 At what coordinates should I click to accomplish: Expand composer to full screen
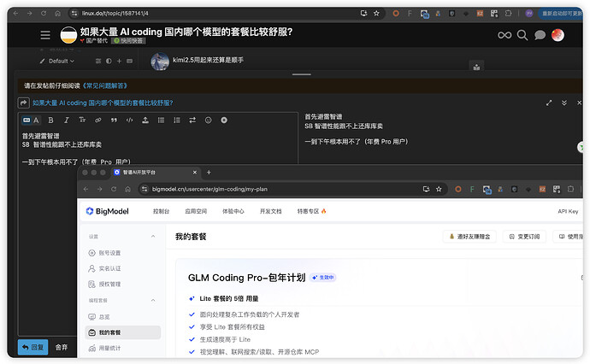[549, 103]
